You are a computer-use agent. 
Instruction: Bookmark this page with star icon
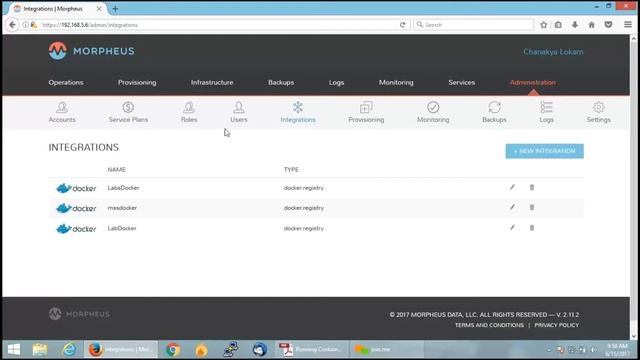543,25
